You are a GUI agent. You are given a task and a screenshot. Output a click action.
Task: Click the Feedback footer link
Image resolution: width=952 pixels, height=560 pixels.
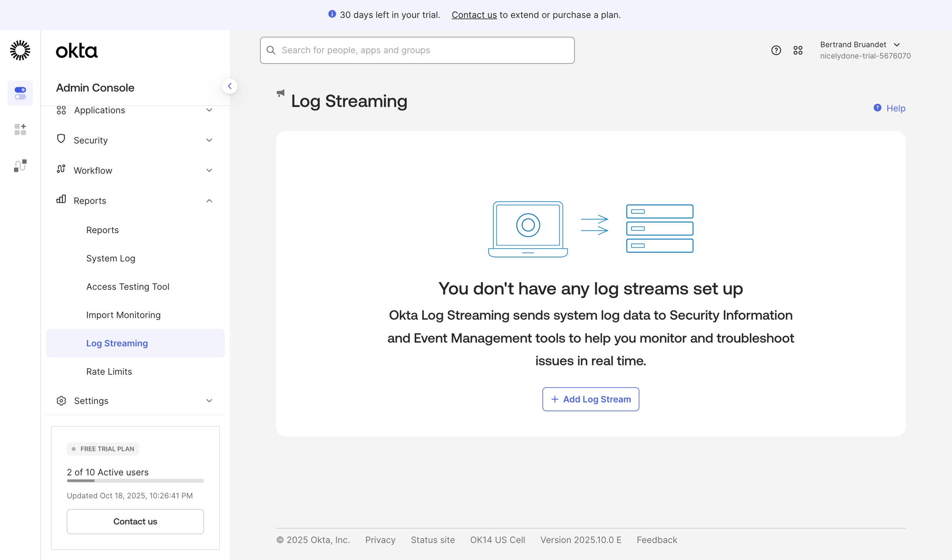pos(657,540)
